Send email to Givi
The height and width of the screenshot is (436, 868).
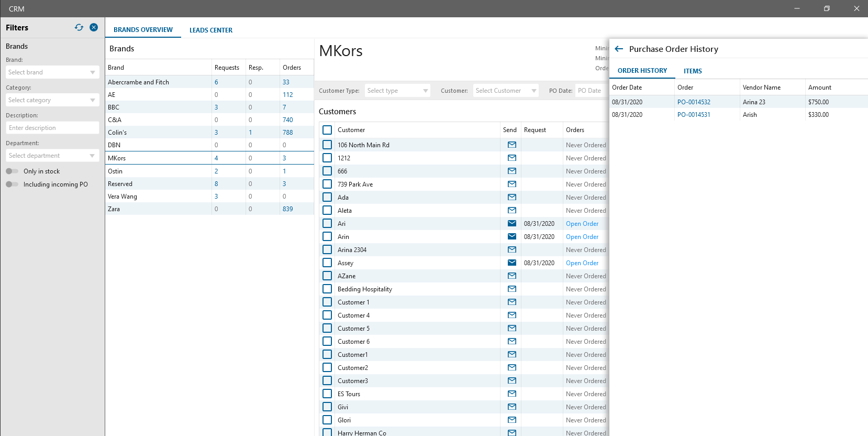coord(512,407)
